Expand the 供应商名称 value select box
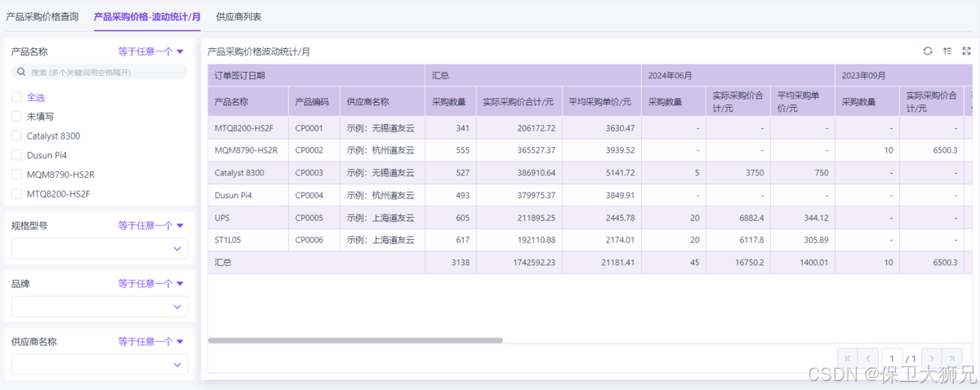 [100, 364]
